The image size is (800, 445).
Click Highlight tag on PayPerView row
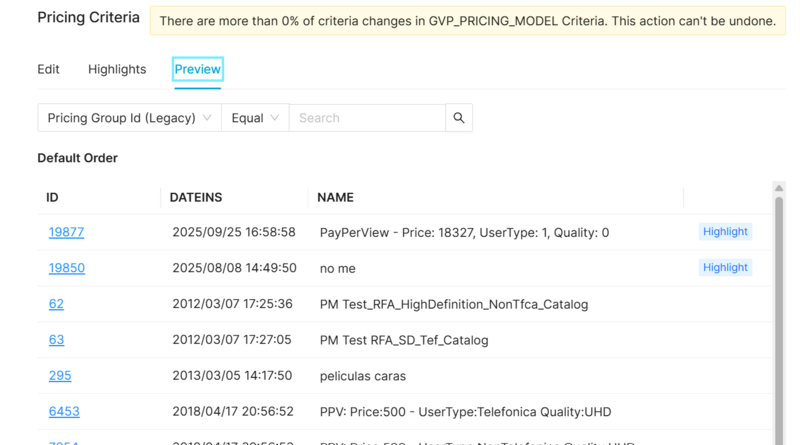tap(725, 232)
